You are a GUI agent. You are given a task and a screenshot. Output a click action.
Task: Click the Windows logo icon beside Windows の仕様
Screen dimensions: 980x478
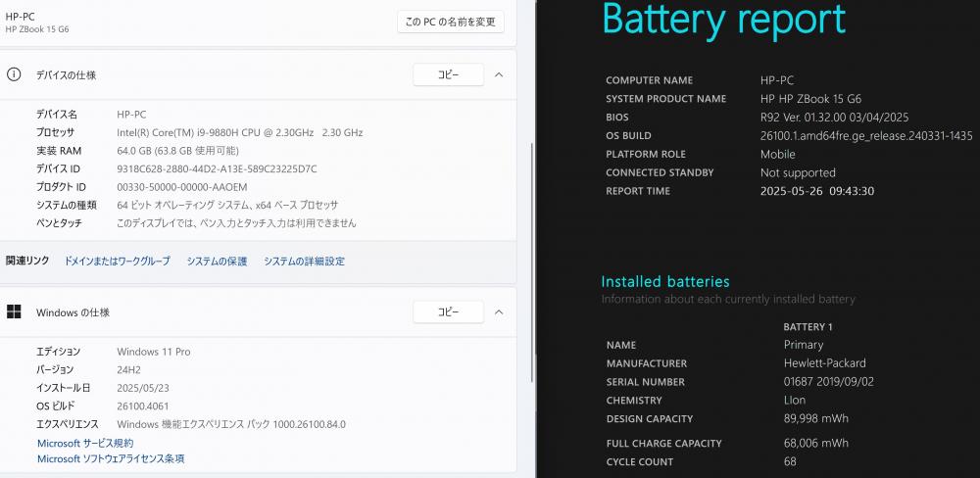pyautogui.click(x=14, y=311)
